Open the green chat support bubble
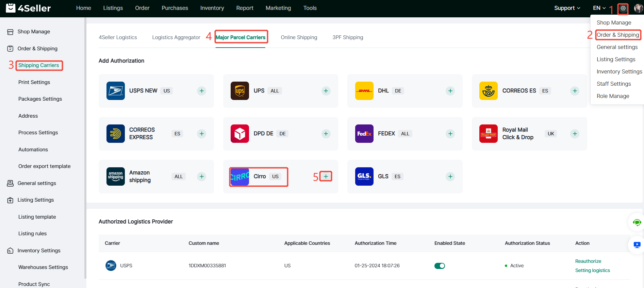 [637, 222]
